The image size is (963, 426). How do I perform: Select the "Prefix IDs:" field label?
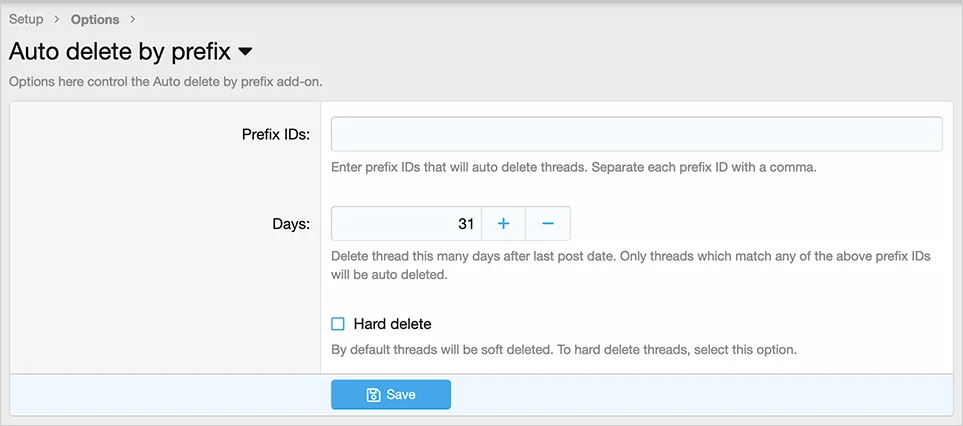[275, 134]
